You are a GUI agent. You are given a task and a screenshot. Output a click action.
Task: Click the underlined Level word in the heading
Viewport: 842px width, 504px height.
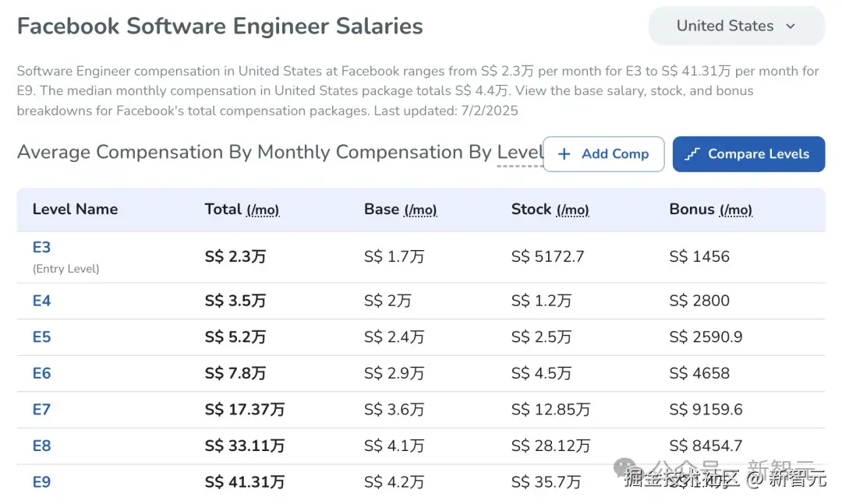point(520,152)
